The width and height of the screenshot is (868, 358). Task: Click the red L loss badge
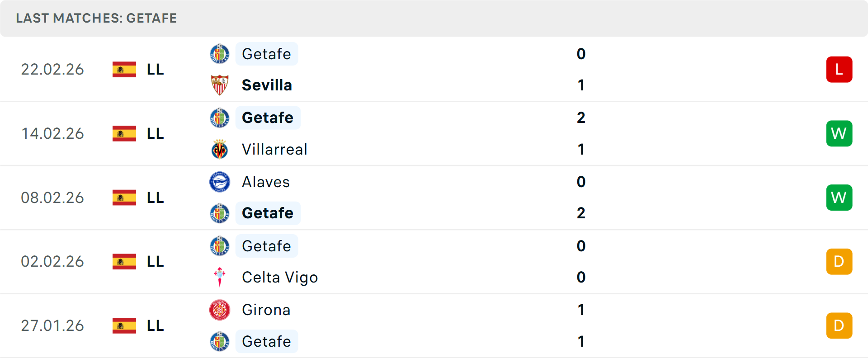tap(839, 69)
